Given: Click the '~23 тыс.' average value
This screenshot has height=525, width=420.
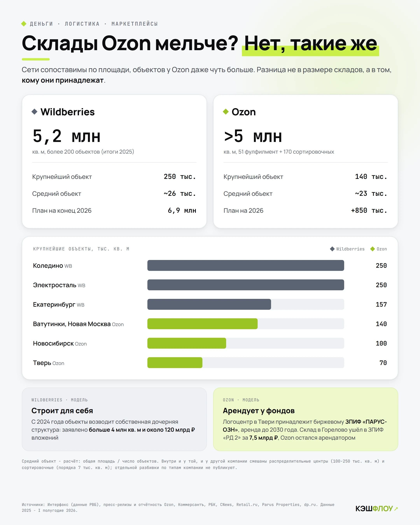Looking at the screenshot, I should click(371, 194).
